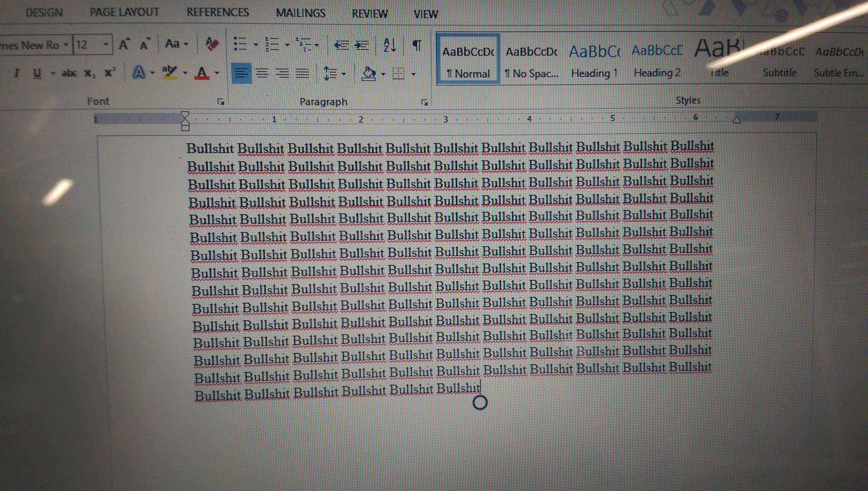Open the Review ribbon tab
The image size is (868, 491).
[x=370, y=14]
